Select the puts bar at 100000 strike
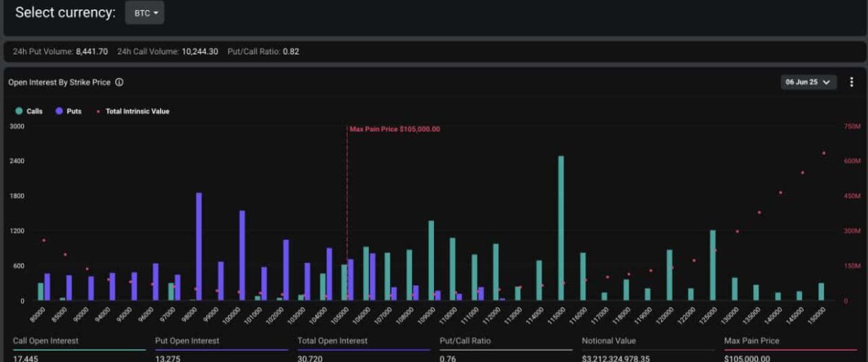The image size is (868, 362). [x=242, y=255]
